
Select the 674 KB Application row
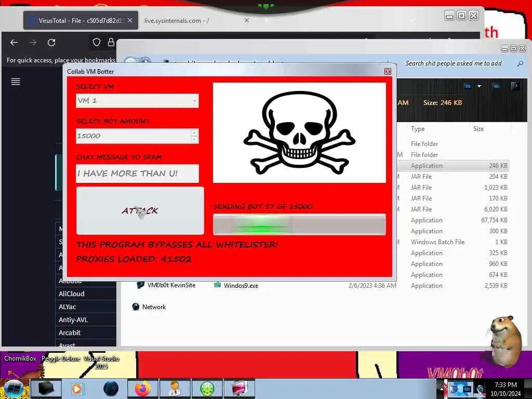click(x=453, y=275)
